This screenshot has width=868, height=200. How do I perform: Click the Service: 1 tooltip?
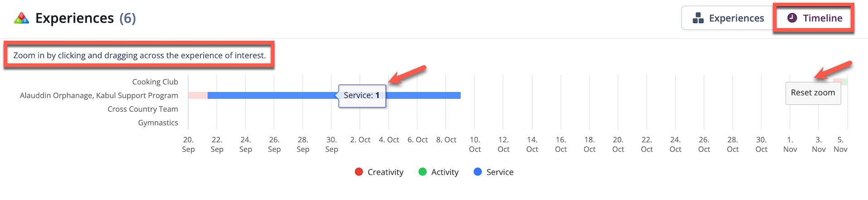click(x=362, y=95)
